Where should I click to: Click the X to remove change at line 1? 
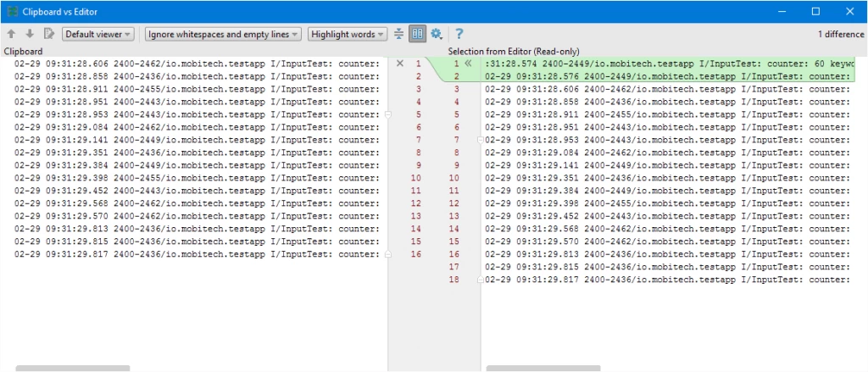coord(400,64)
